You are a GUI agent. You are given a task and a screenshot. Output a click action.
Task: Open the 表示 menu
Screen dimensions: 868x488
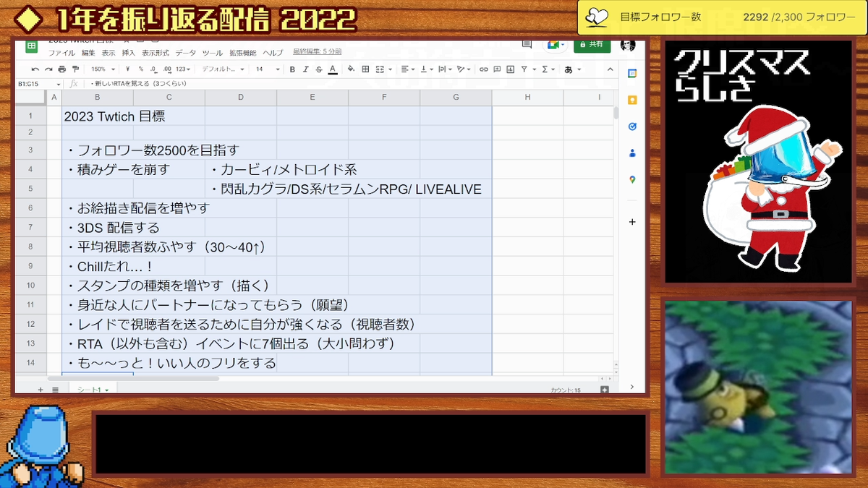109,53
